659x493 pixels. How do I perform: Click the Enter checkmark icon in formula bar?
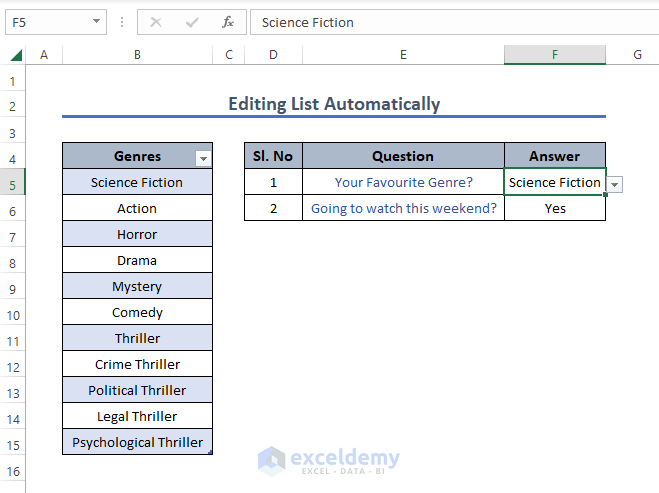point(192,22)
